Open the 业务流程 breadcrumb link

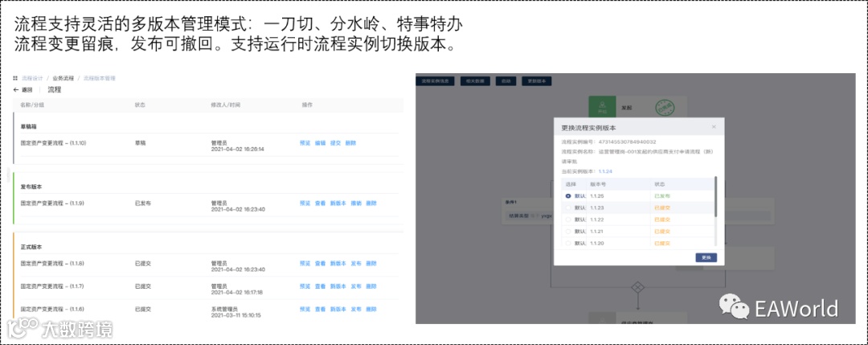tap(63, 78)
